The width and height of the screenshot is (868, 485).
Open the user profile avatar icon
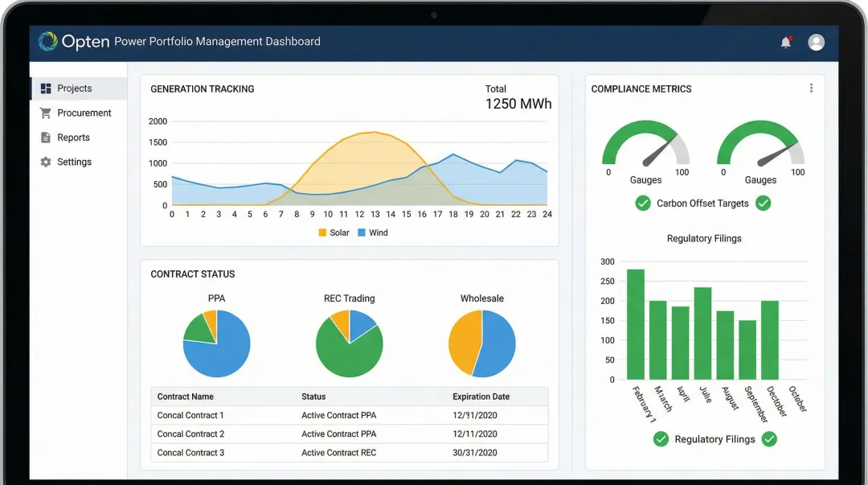pyautogui.click(x=816, y=42)
